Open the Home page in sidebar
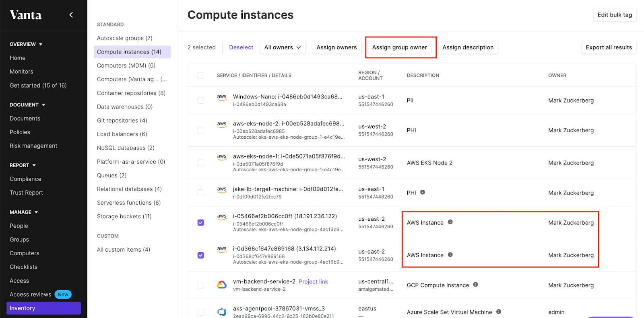 (x=18, y=58)
